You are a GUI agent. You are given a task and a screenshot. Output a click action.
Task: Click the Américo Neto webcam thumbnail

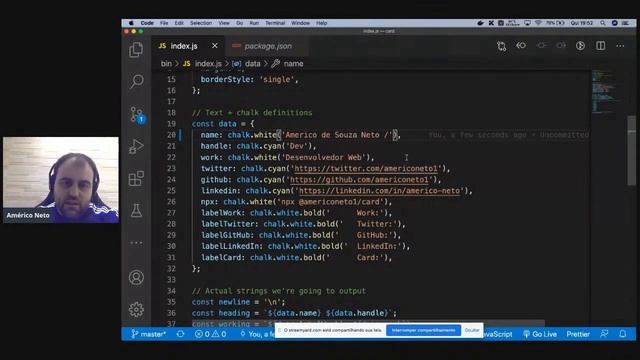pos(61,180)
